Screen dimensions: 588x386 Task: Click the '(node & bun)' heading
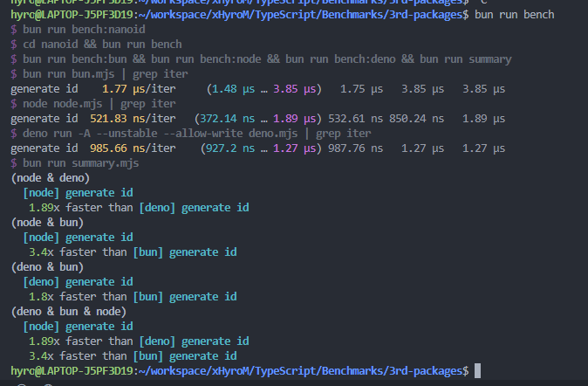[x=48, y=223]
